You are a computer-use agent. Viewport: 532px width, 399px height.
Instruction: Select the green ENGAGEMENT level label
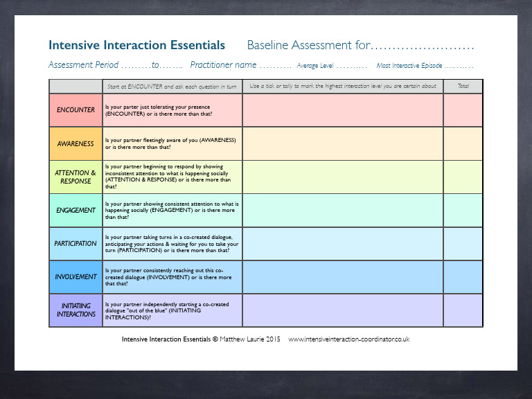click(x=76, y=211)
